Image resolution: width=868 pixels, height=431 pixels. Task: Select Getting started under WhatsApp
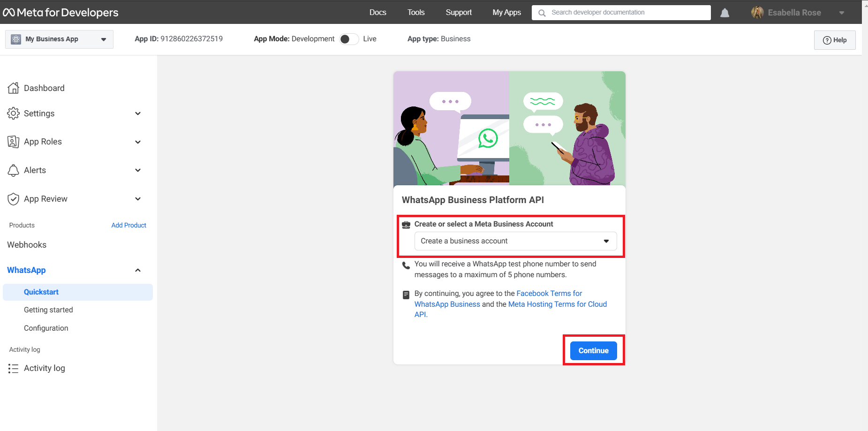(x=48, y=310)
